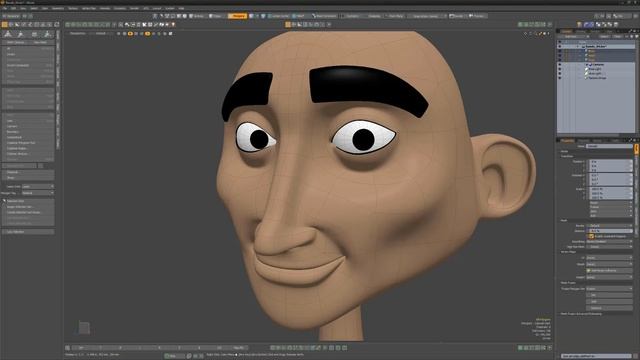The width and height of the screenshot is (640, 360).
Task: Open the Smoothing dropdown in Properties
Action: (x=609, y=242)
